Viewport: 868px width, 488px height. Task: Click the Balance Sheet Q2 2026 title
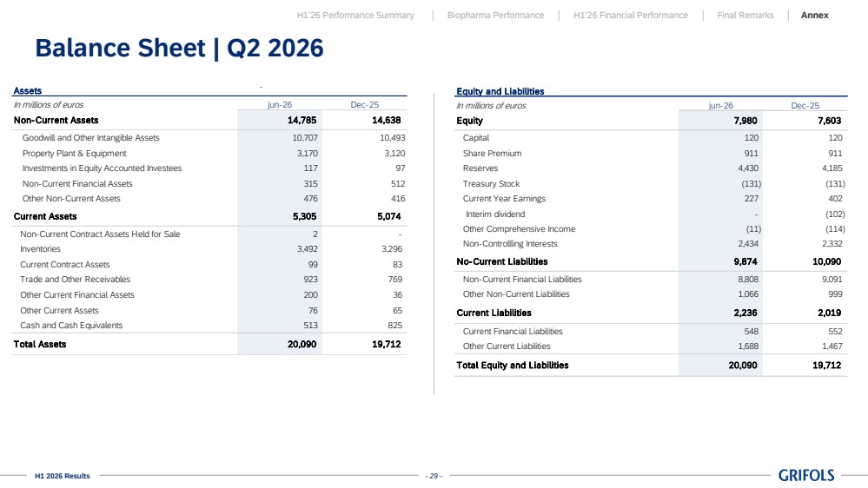(179, 48)
